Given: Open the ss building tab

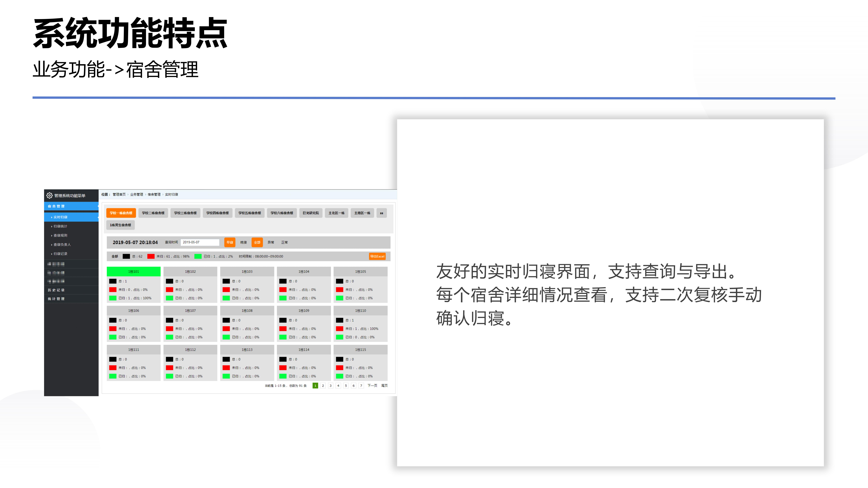Looking at the screenshot, I should pyautogui.click(x=381, y=213).
